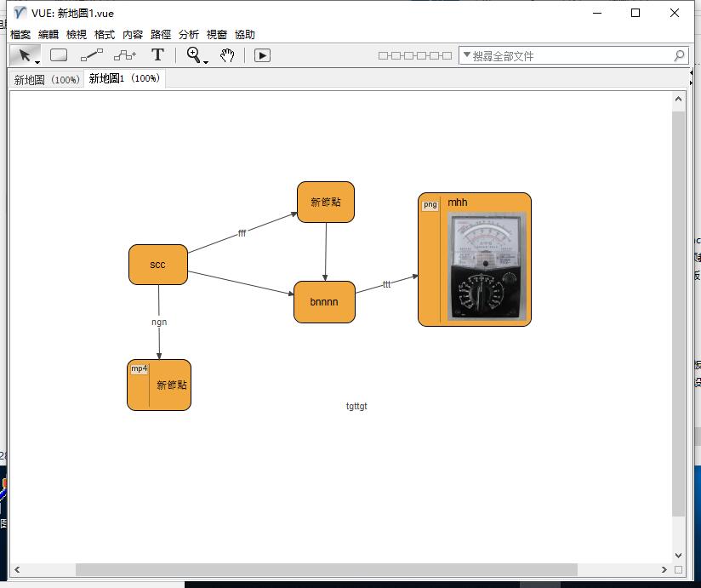The width and height of the screenshot is (701, 588).
Task: Open the 路徑 menu
Action: click(x=161, y=35)
